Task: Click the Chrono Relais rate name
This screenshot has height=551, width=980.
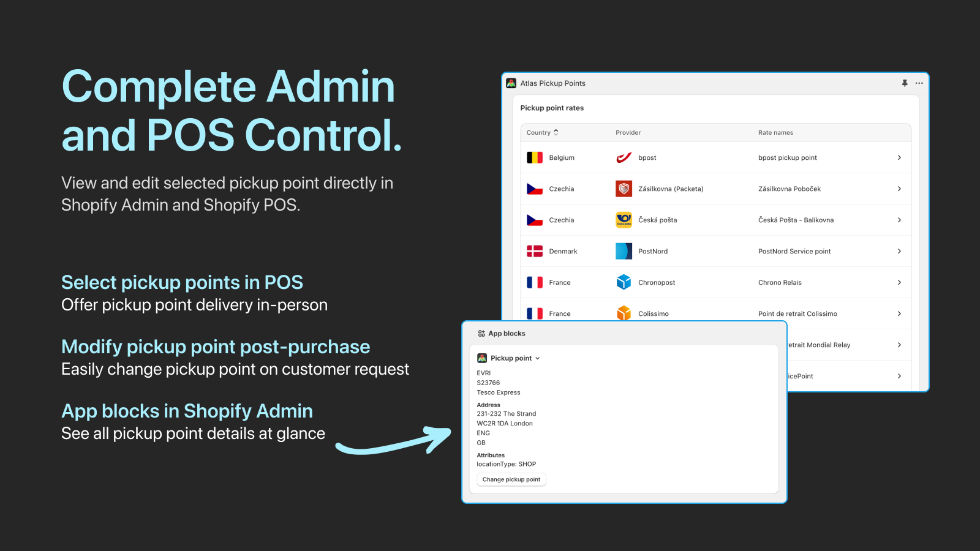Action: 780,282
